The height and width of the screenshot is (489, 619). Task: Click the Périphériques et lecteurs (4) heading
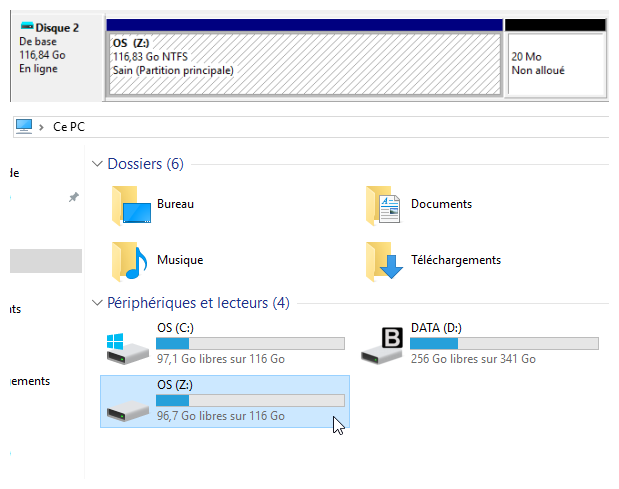[199, 303]
